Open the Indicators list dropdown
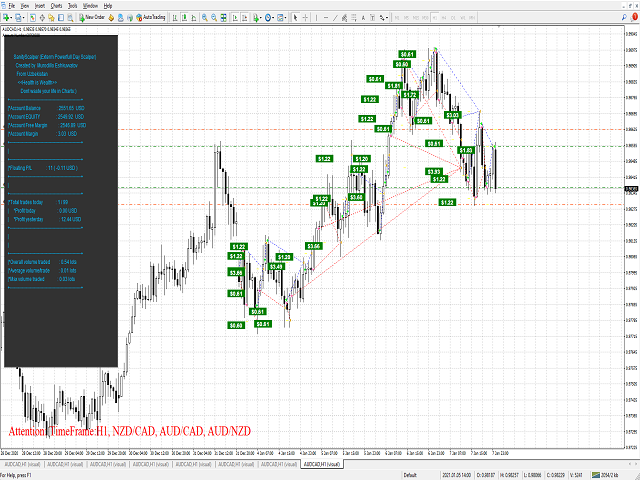The width and height of the screenshot is (640, 480). click(x=257, y=18)
